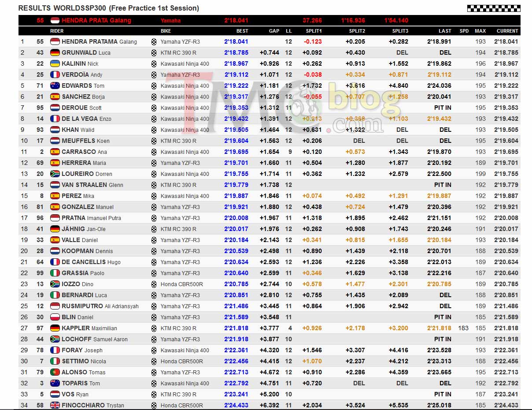
Task: Click the chequered flag icon in SETTIMO Nicola's row
Action: (x=154, y=361)
